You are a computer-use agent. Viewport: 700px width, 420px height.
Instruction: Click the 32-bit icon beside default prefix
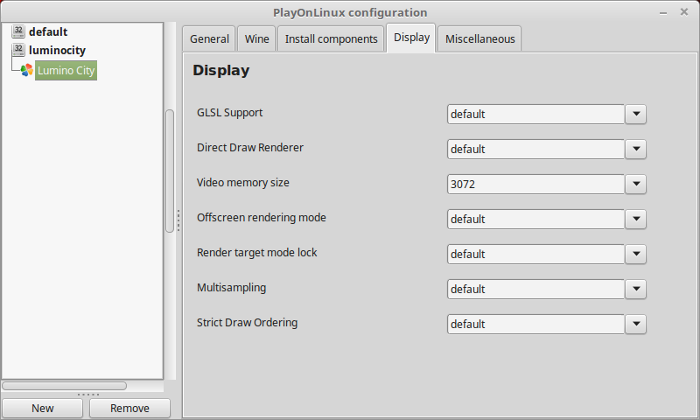[x=18, y=32]
